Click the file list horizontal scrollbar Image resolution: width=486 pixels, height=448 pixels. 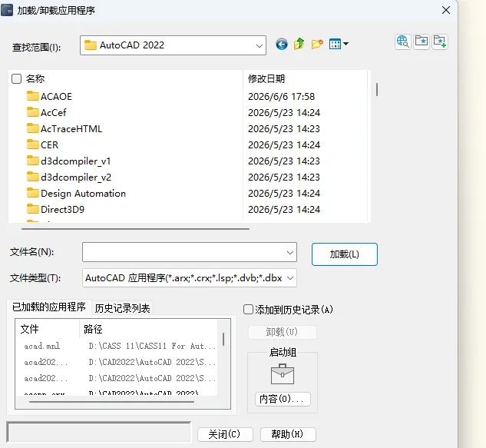(135, 229)
